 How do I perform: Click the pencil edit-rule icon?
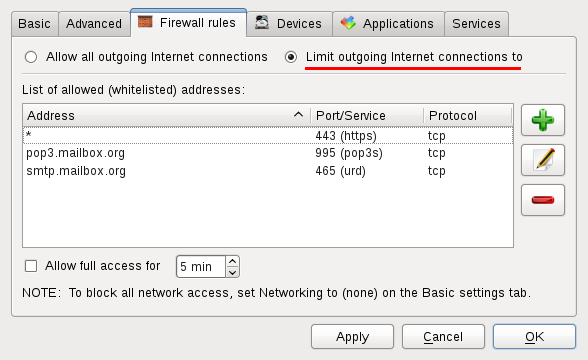(x=543, y=160)
